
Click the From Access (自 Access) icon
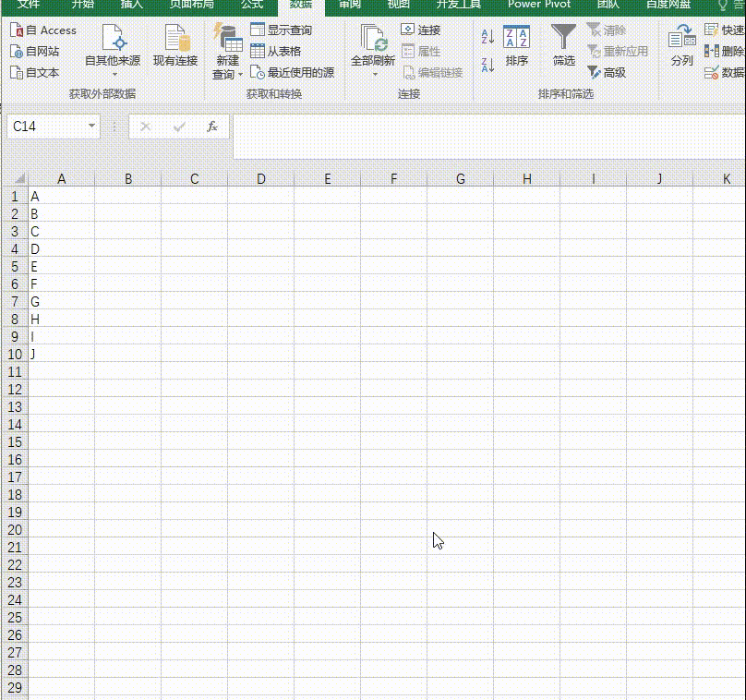pos(17,30)
